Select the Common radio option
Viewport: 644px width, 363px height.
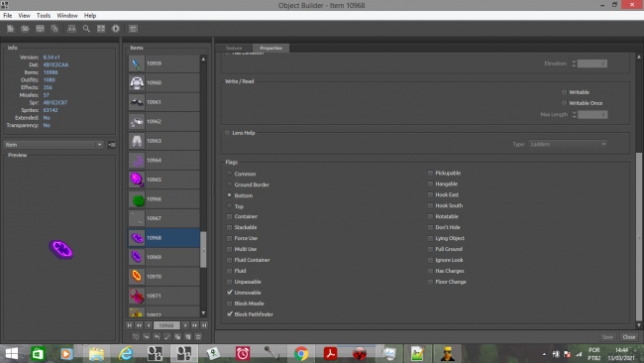coord(229,174)
